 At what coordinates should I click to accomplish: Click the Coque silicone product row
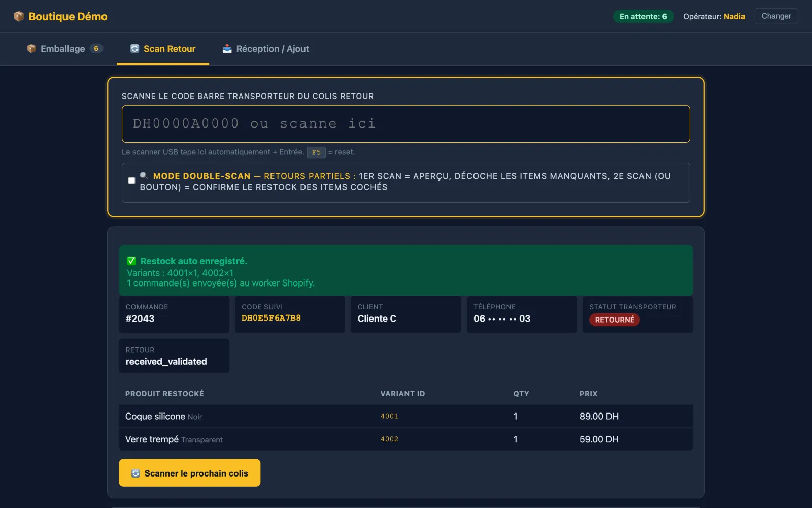[x=405, y=416]
